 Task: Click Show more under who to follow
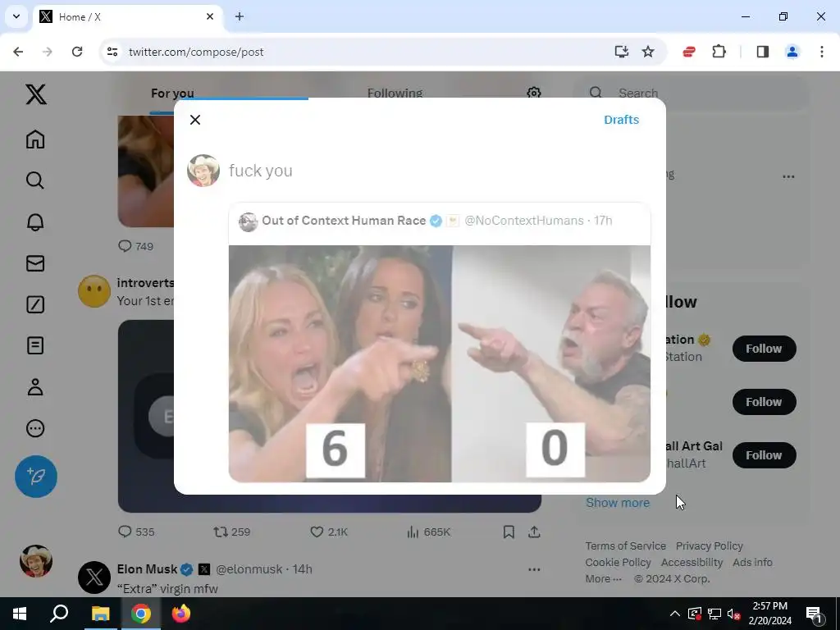(618, 503)
